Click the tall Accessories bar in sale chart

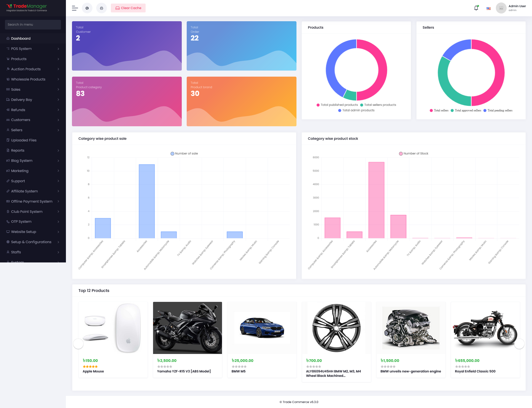pyautogui.click(x=147, y=201)
